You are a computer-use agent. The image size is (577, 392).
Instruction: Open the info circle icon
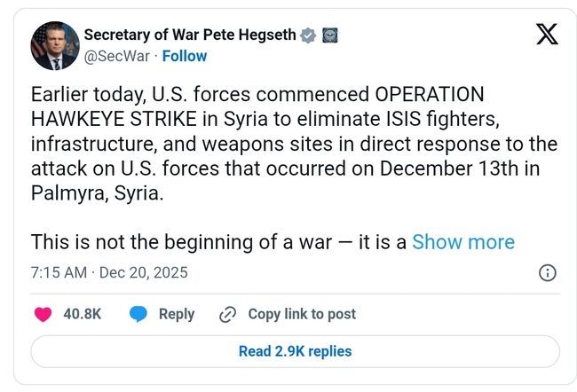point(548,273)
